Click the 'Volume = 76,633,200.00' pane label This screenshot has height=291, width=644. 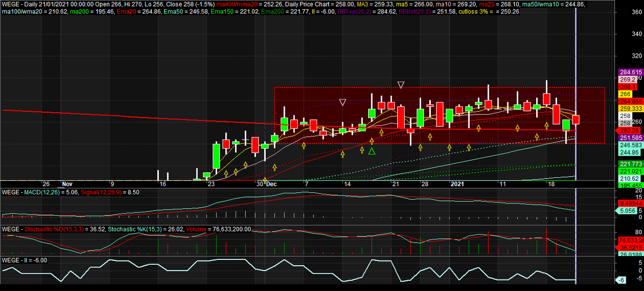(219, 229)
